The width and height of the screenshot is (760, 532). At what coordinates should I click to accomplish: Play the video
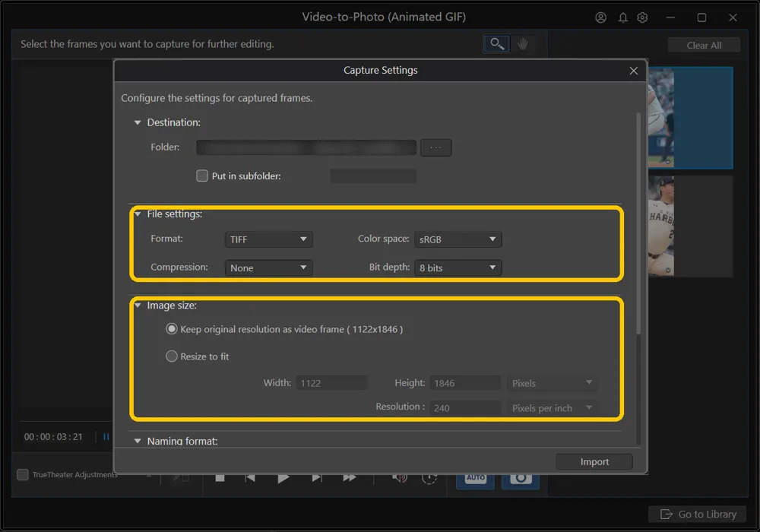tap(283, 479)
